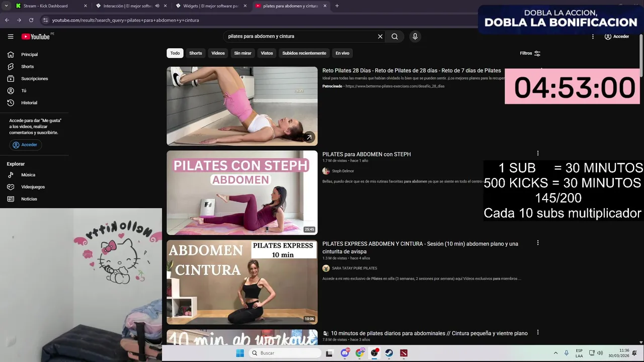Open Reto Pilates 28 Días sponsored title
644x362 pixels.
pyautogui.click(x=412, y=70)
